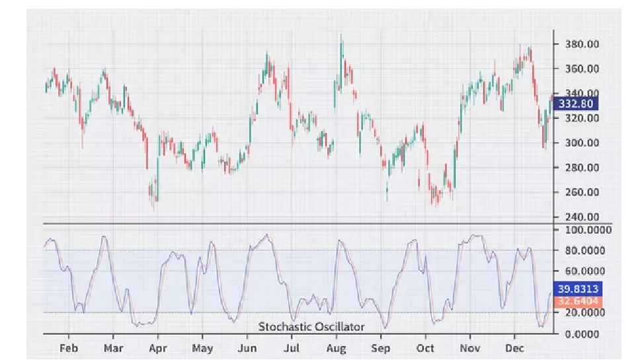Select the Sep label on the time axis
The width and height of the screenshot is (644, 362).
click(x=381, y=349)
